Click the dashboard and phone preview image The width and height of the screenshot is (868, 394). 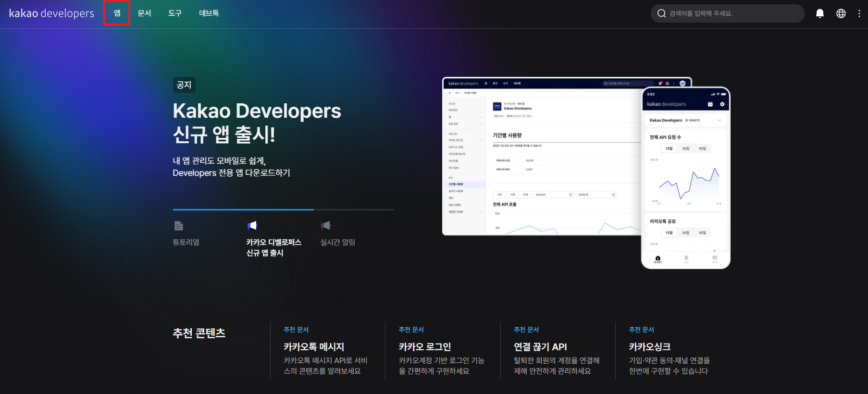[x=586, y=173]
